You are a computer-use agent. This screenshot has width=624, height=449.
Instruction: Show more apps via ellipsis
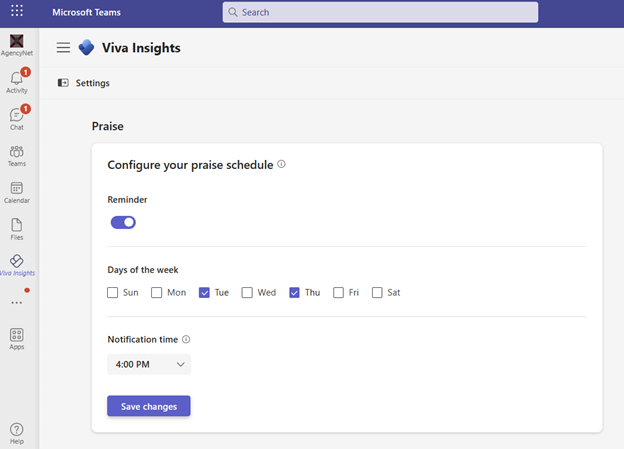[x=16, y=301]
